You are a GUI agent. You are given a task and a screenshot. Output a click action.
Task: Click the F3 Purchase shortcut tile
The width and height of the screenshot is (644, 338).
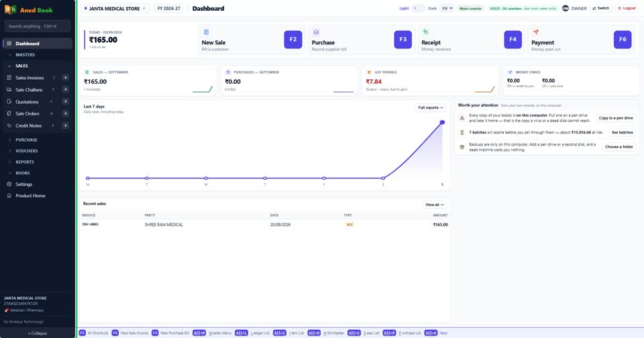coord(403,40)
